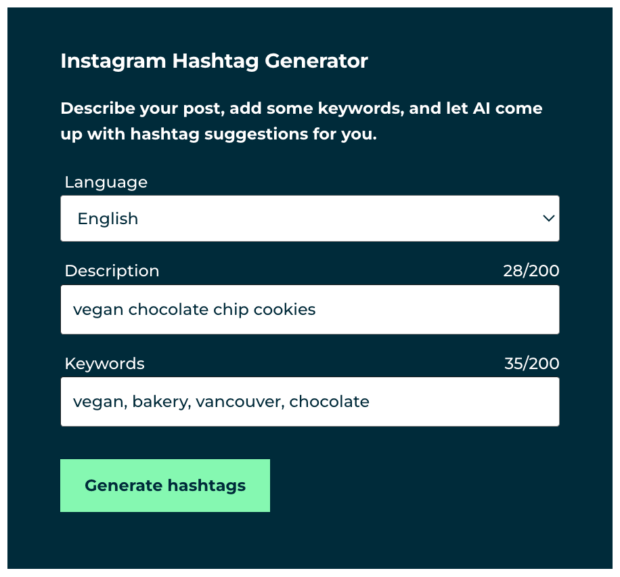Screen dimensions: 620x577
Task: Click the chevron arrow in Language box
Action: (548, 218)
